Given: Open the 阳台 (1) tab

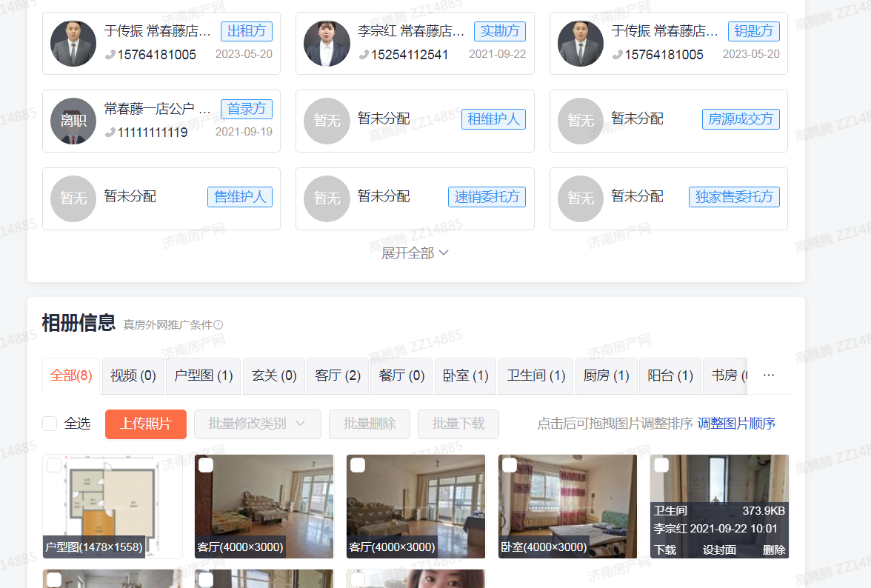Looking at the screenshot, I should click(670, 376).
